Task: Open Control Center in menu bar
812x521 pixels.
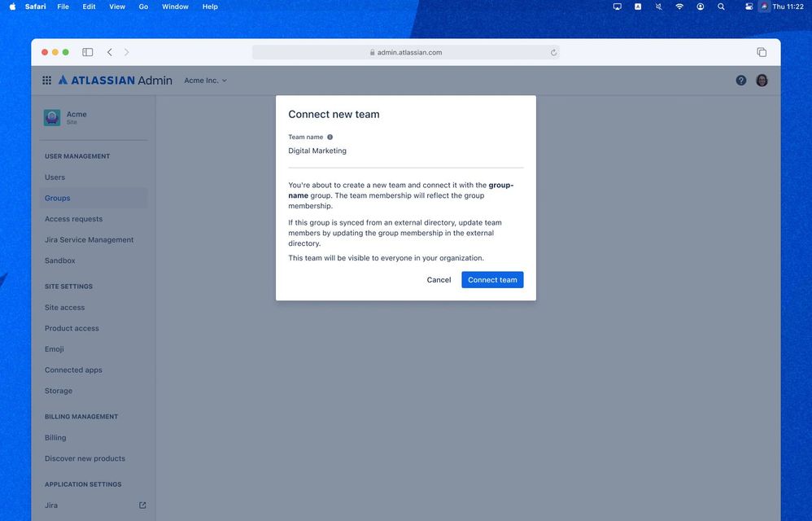Action: click(749, 7)
